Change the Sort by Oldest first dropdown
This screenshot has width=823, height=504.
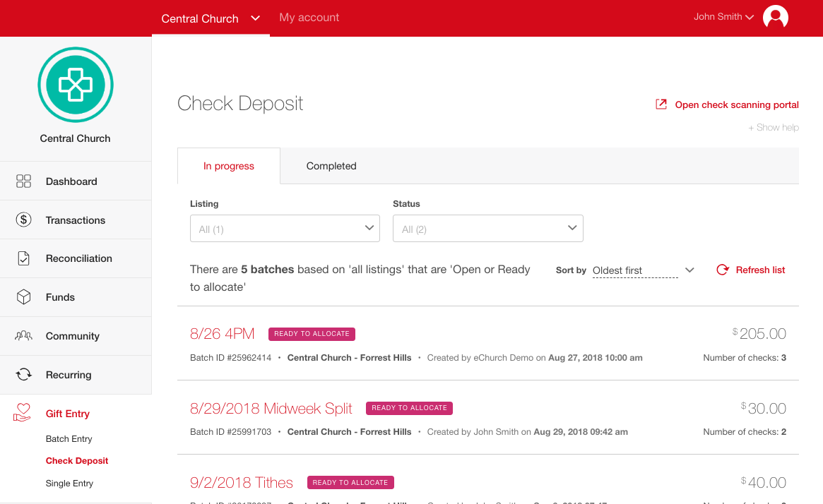(x=643, y=270)
